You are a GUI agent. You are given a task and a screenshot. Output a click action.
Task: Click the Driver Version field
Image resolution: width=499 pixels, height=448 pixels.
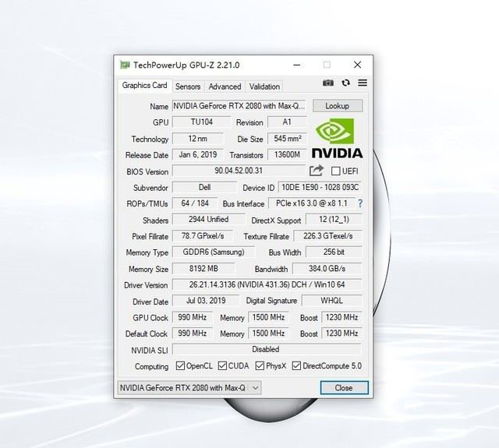click(267, 284)
